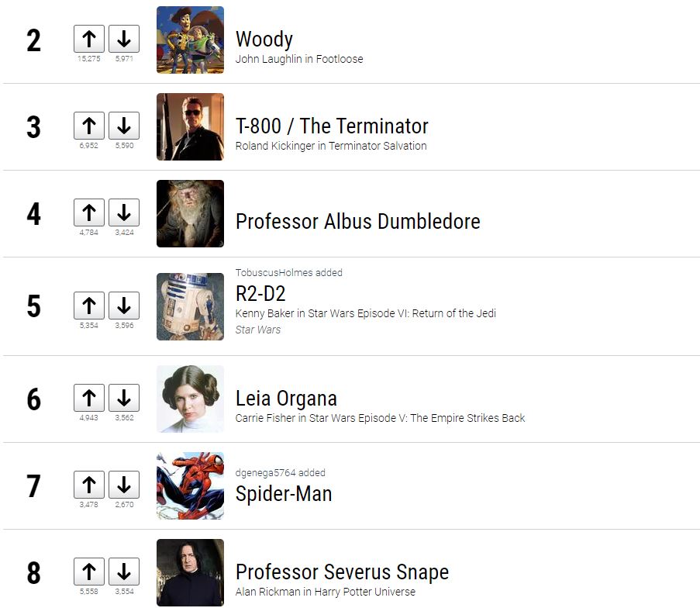The height and width of the screenshot is (608, 700).
Task: Downvote Professor Albus Dumbledore
Action: 124,212
